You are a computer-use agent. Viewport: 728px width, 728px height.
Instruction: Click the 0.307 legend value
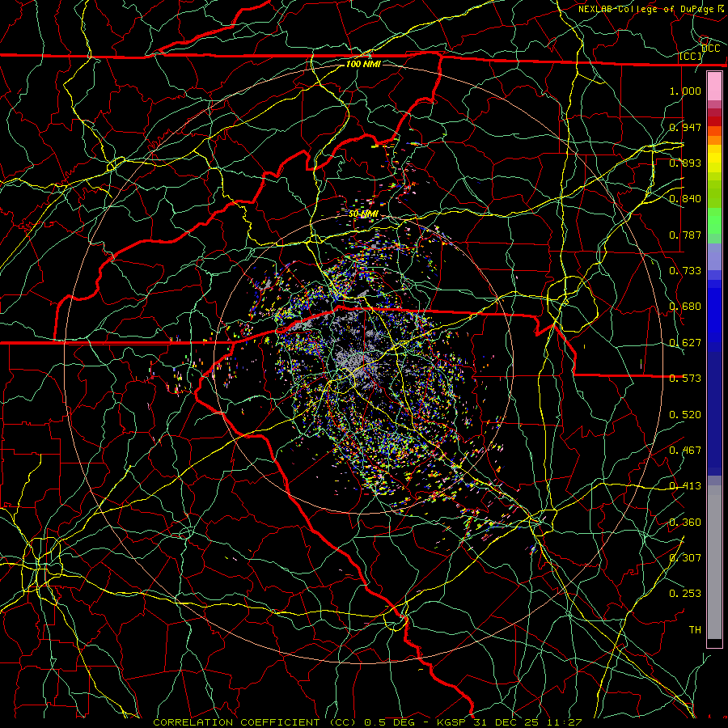[x=685, y=558]
